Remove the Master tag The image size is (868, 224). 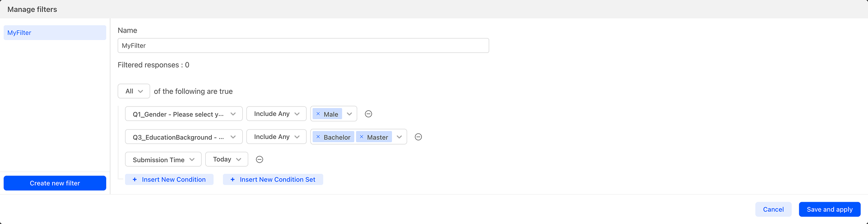[x=361, y=137]
